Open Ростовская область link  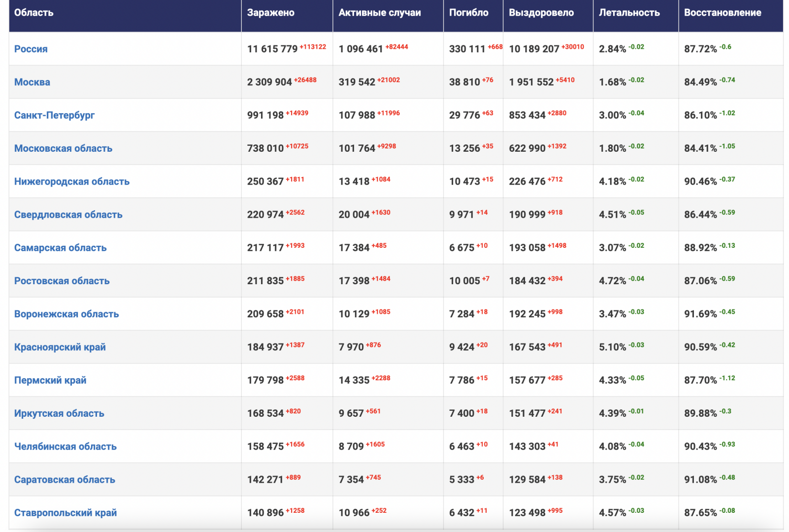[62, 281]
